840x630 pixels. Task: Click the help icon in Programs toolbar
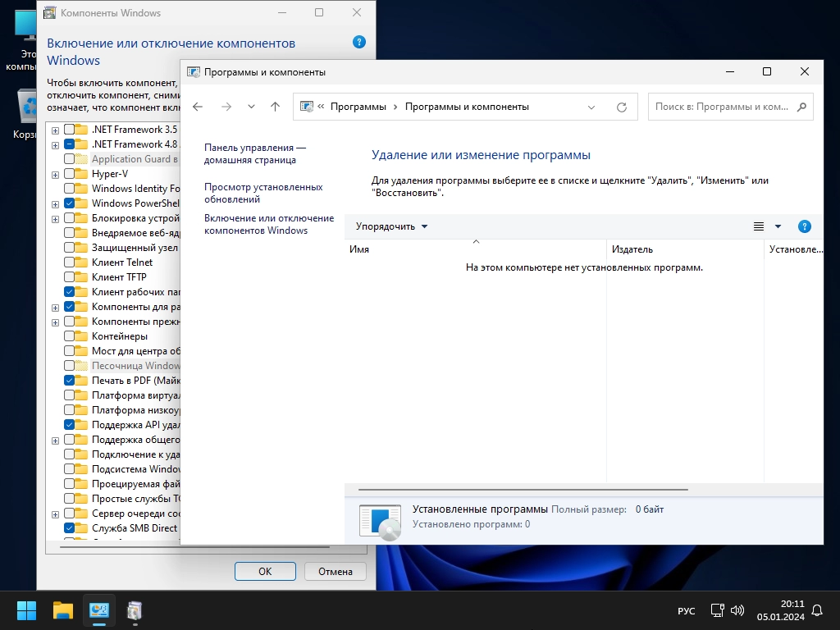tap(804, 226)
